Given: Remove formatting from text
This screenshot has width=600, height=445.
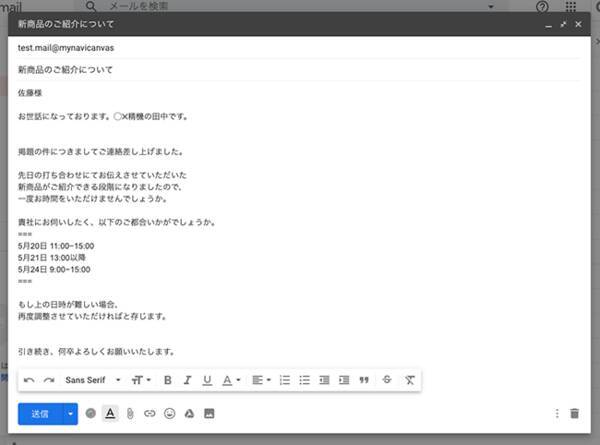Looking at the screenshot, I should (409, 380).
